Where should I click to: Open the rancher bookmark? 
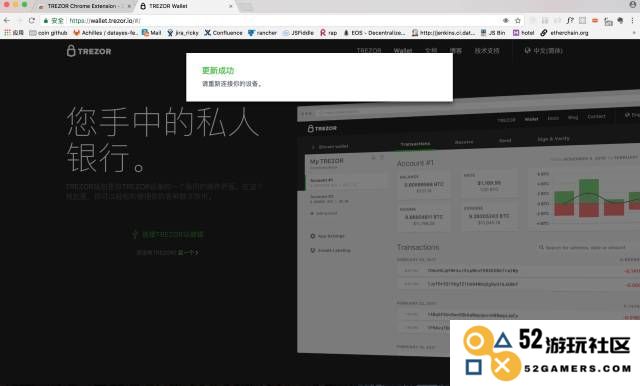[262, 33]
